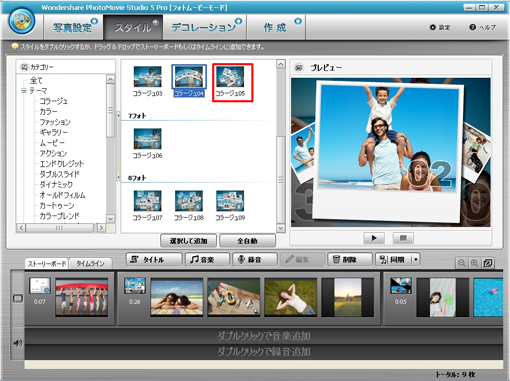This screenshot has width=510, height=381.
Task: Select ギャラリー category
Action: (x=53, y=132)
